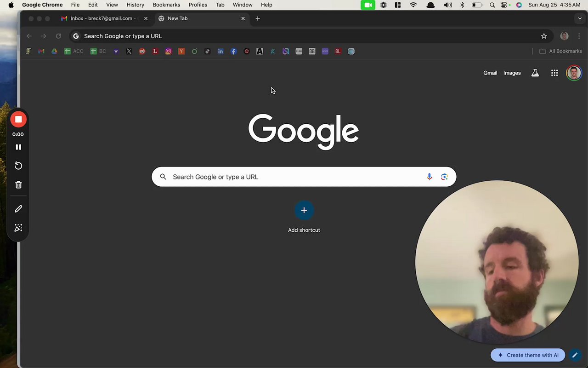Open the TikTok bookmark
Screen dimensions: 588x368
pos(207,51)
